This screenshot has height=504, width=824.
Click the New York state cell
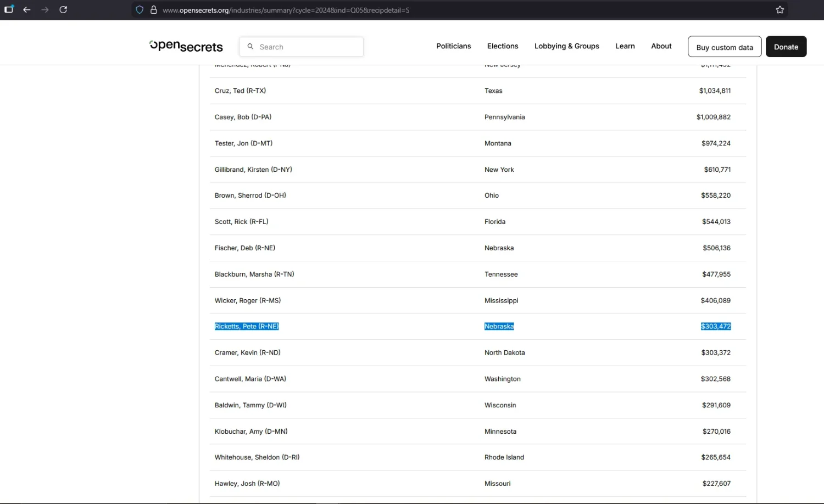[499, 170]
